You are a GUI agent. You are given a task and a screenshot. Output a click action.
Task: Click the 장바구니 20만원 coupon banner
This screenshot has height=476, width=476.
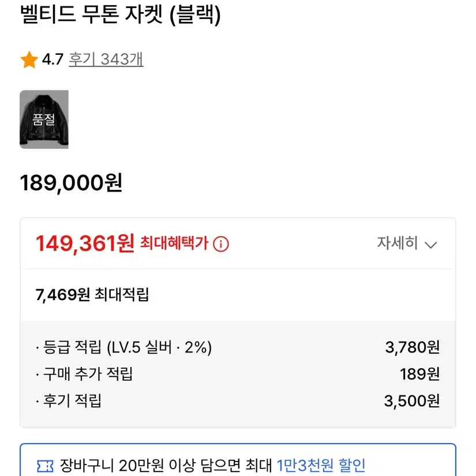tap(238, 460)
